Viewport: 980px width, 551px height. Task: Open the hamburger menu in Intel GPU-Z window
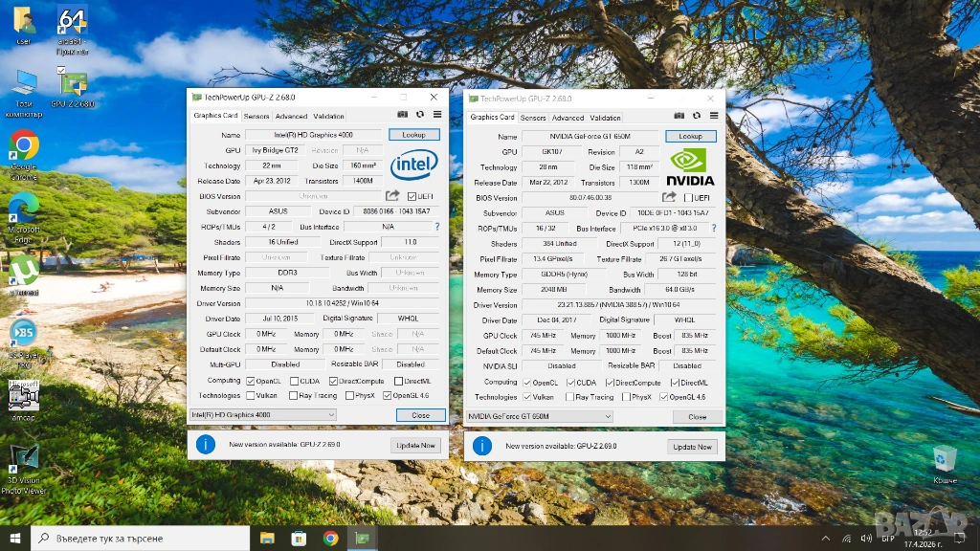[x=436, y=115]
